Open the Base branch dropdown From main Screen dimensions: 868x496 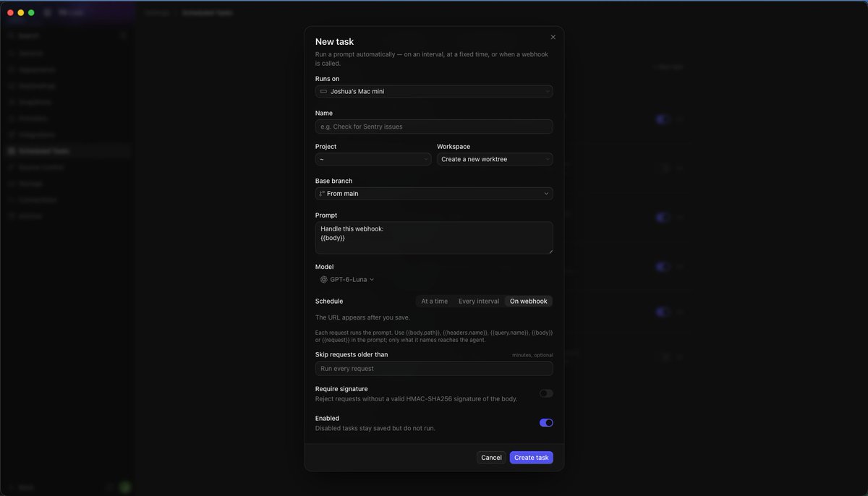(434, 194)
